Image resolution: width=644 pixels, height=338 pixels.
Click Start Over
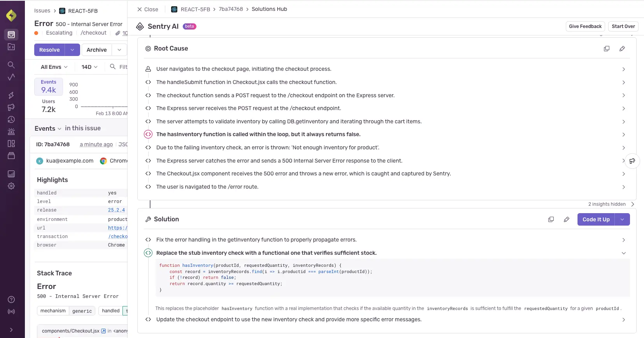pyautogui.click(x=623, y=26)
